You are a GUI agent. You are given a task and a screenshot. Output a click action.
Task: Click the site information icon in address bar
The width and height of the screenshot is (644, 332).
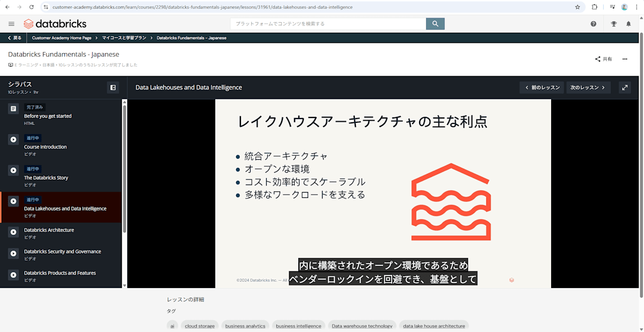pos(46,7)
